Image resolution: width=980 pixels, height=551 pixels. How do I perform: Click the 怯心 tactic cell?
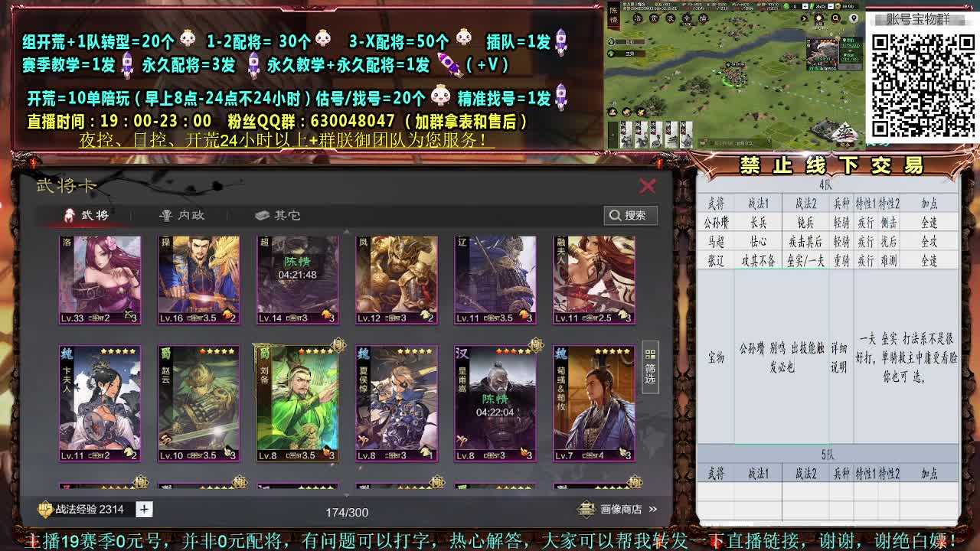pos(758,242)
